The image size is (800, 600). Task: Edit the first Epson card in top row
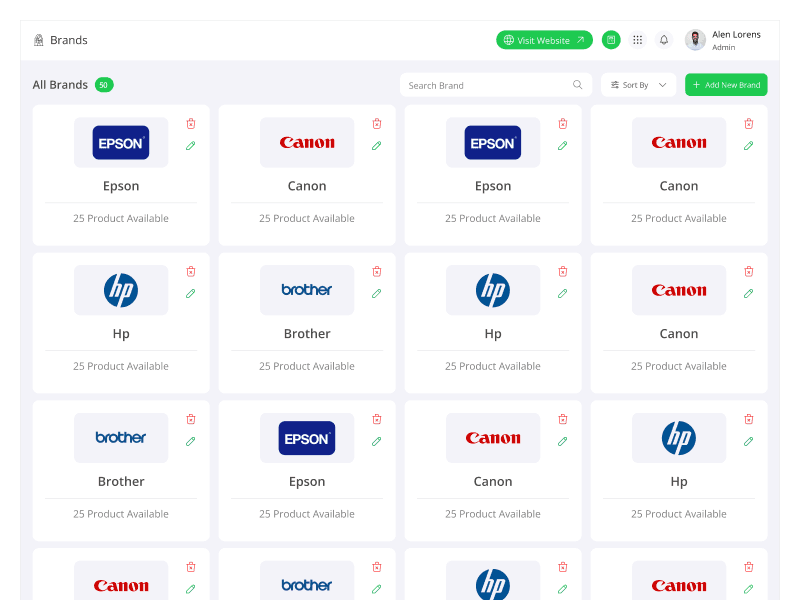[x=191, y=146]
